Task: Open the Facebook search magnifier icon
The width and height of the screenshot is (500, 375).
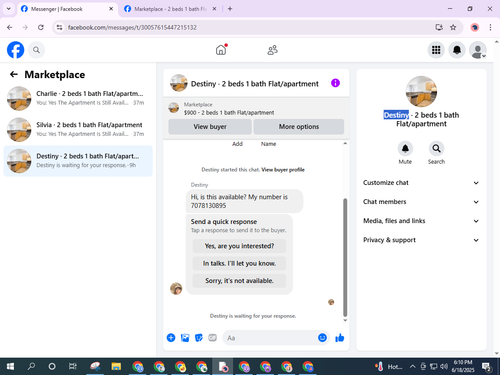Action: pos(36,50)
